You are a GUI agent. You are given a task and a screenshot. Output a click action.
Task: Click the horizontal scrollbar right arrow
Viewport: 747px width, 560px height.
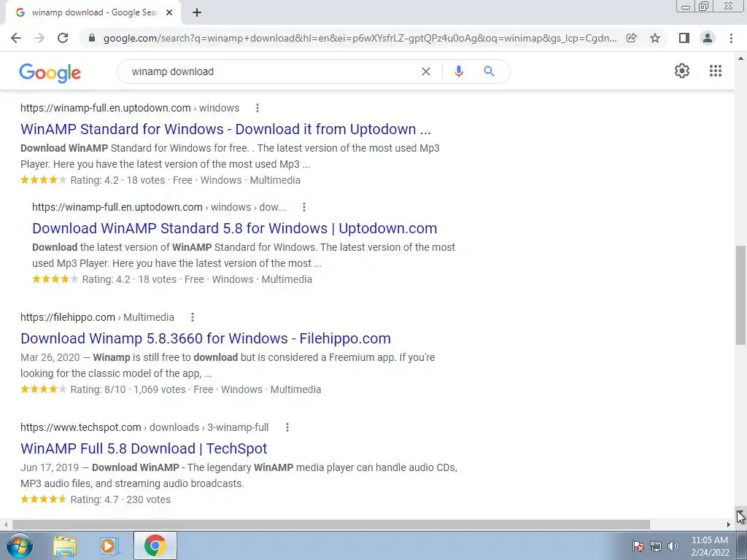point(729,524)
